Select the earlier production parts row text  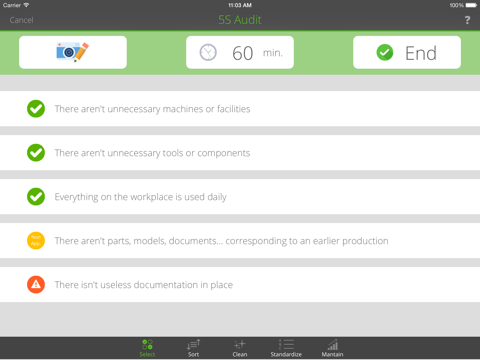(x=221, y=241)
